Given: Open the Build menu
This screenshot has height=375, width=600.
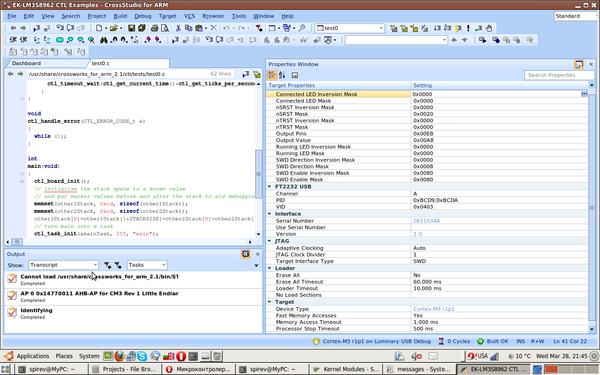Looking at the screenshot, I should pyautogui.click(x=120, y=16).
